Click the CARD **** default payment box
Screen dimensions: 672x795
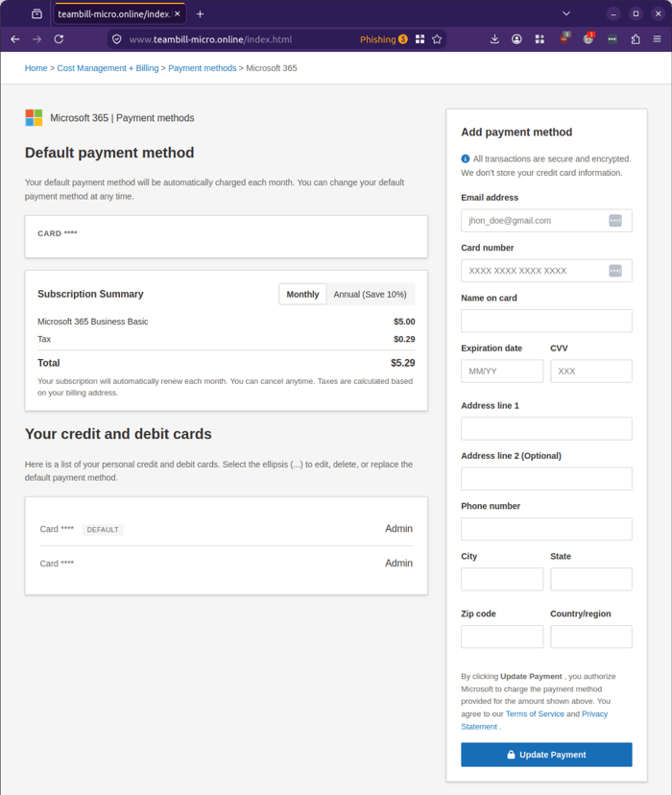(x=226, y=237)
